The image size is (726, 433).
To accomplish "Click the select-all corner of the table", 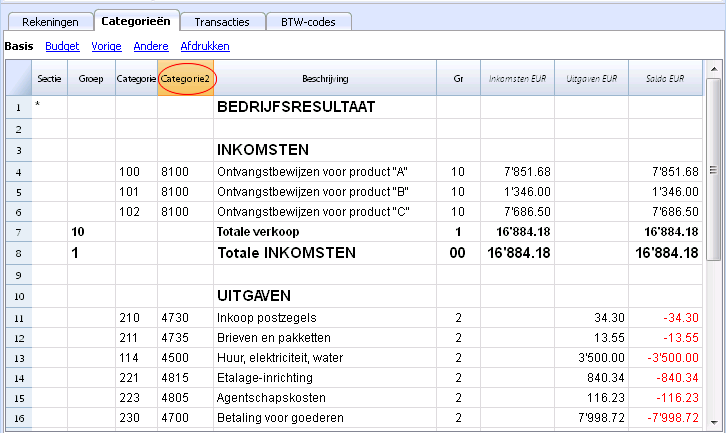I will tap(19, 78).
